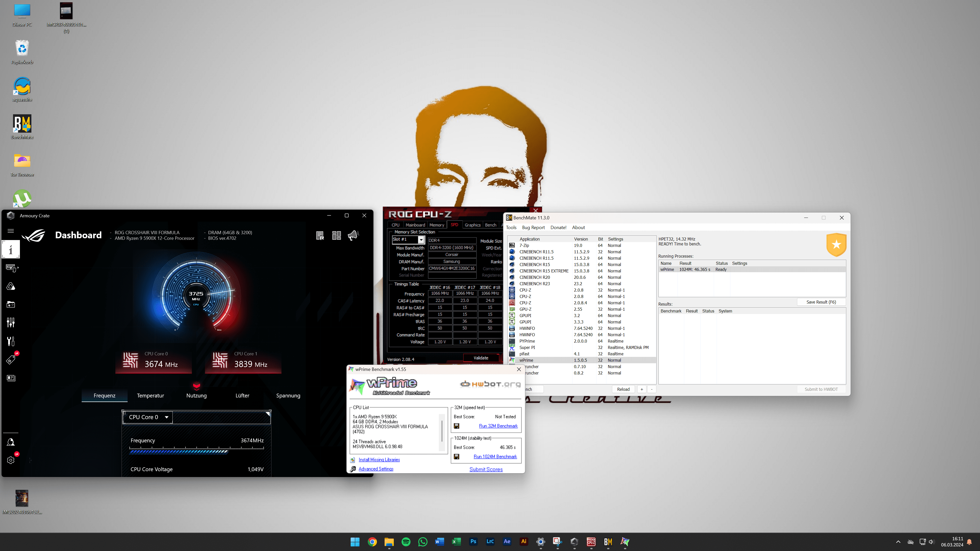Screen dimensions: 980x551
Task: Open Advanced Settings link in wPrime
Action: pyautogui.click(x=376, y=469)
